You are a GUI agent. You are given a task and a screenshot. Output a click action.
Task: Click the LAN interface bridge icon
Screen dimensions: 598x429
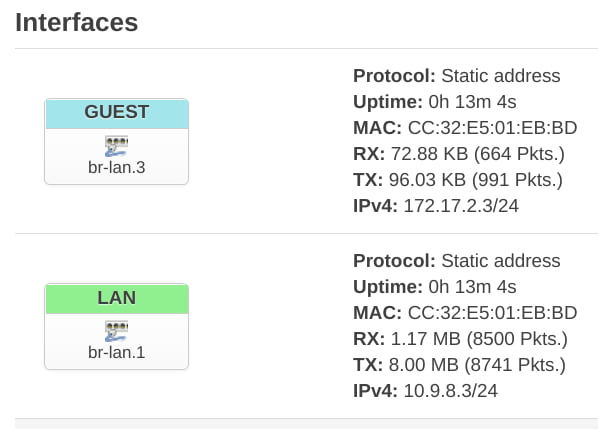tap(116, 331)
